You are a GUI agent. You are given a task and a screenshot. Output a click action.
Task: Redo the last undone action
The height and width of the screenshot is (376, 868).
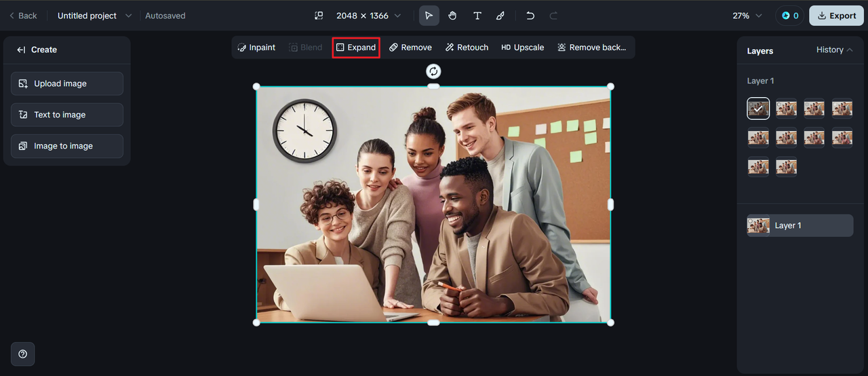click(553, 16)
